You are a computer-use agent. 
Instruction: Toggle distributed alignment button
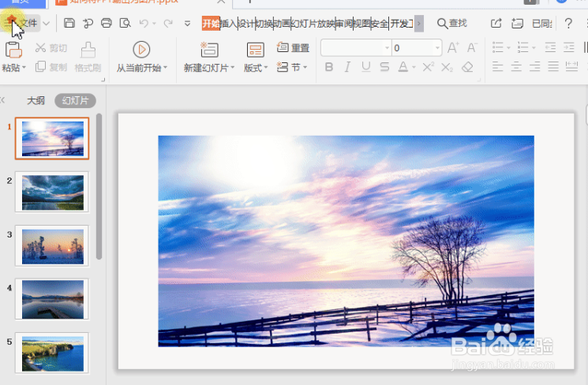(571, 67)
